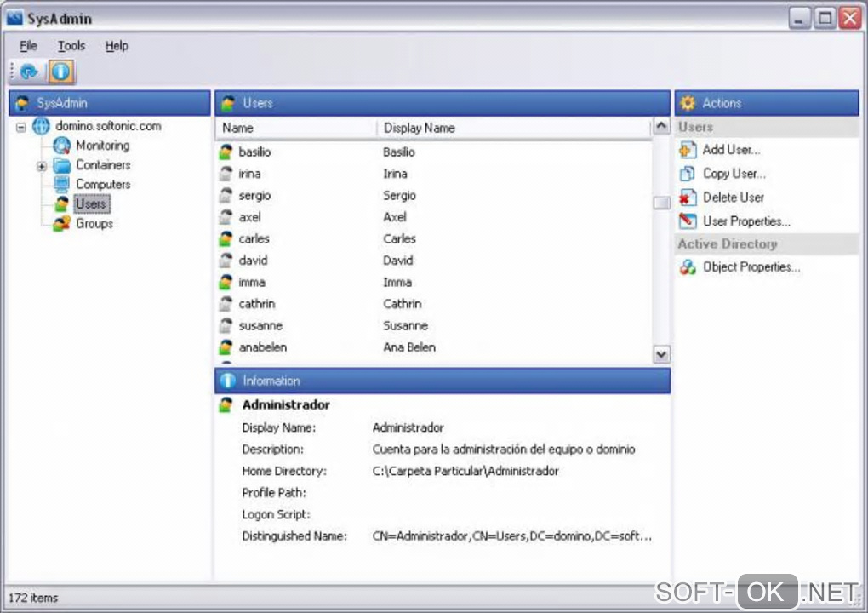This screenshot has height=613, width=868.
Task: Select domino.softonic.com globe icon
Action: coord(40,126)
